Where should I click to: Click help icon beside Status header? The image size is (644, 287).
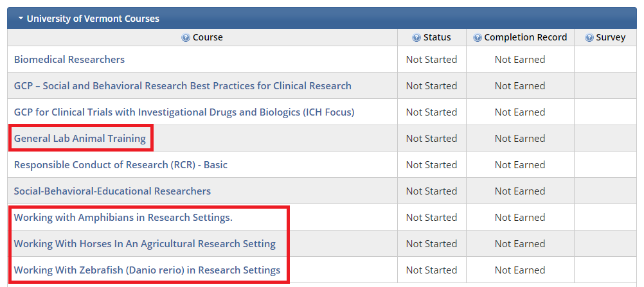[x=416, y=38]
